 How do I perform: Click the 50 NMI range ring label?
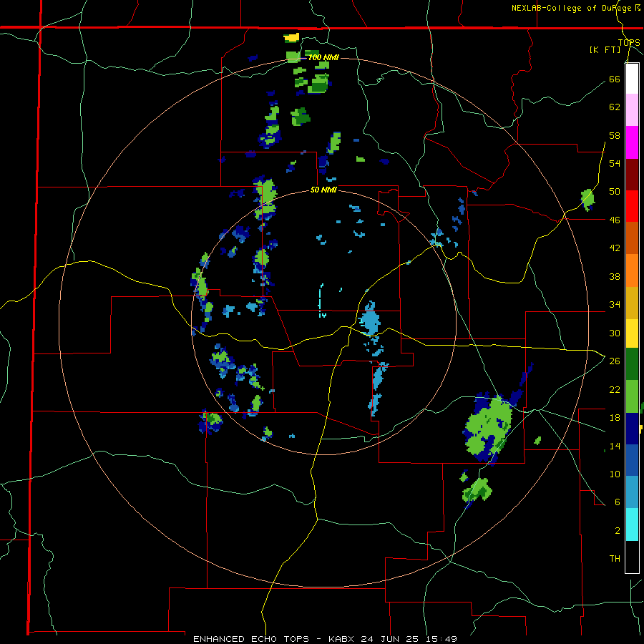[323, 190]
